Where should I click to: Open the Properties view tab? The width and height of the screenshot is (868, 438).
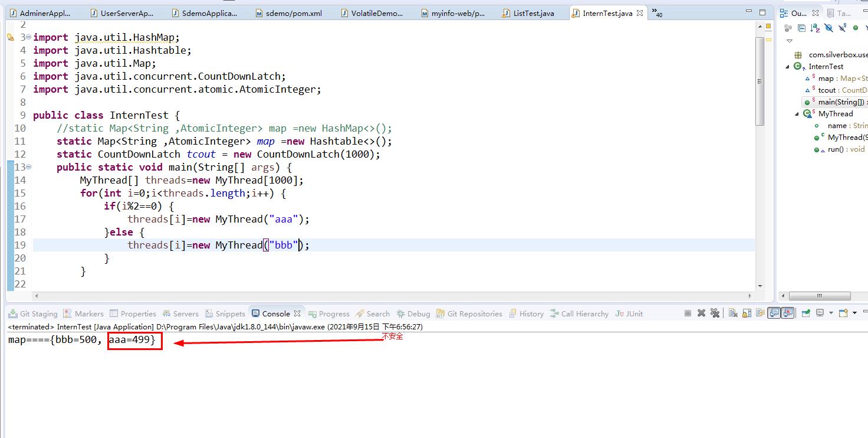click(x=133, y=313)
